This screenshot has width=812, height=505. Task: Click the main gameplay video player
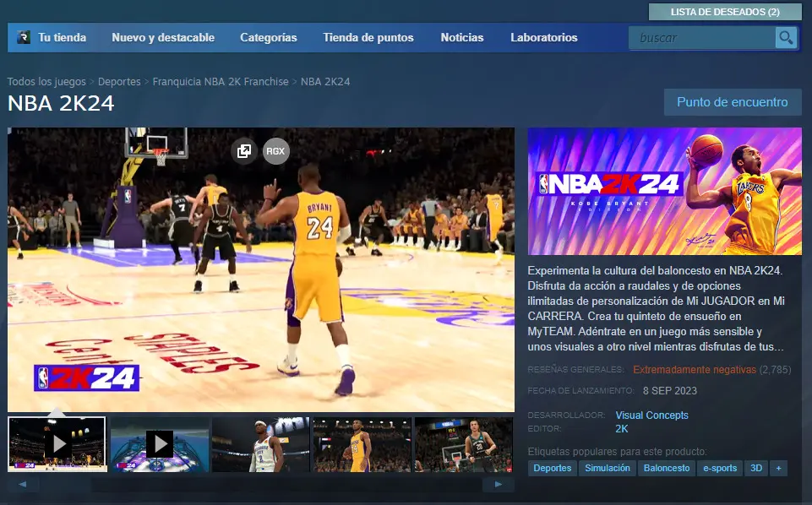pos(261,269)
